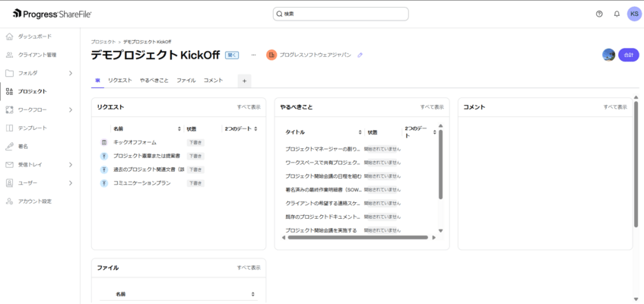Expand the フォルダ chevron in sidebar
Screen dimensions: 644x304
pos(71,73)
